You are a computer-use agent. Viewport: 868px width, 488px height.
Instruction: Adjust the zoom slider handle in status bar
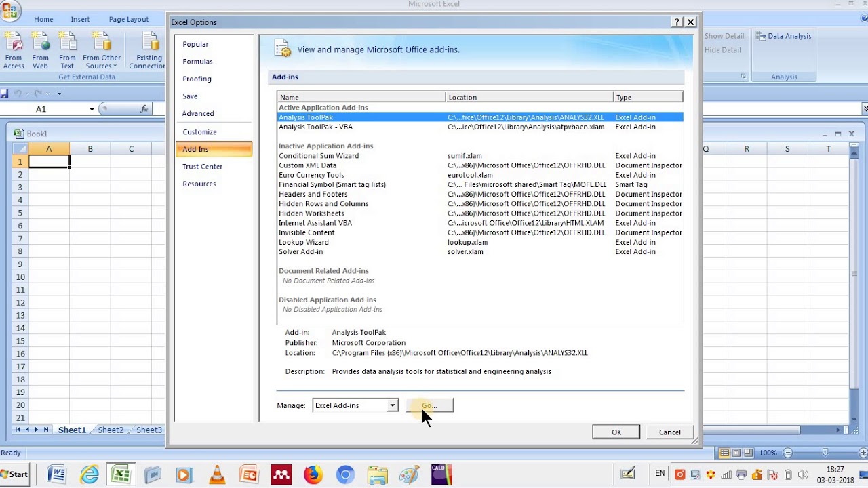[825, 453]
